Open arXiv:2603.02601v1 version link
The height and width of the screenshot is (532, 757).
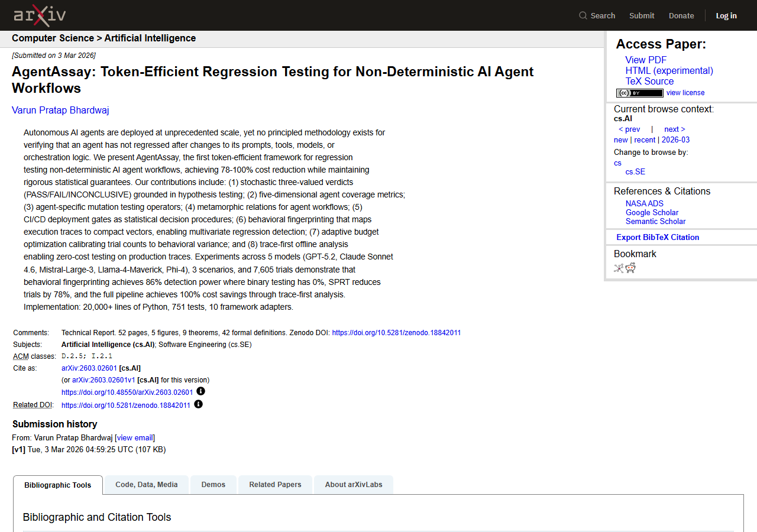[x=103, y=380]
